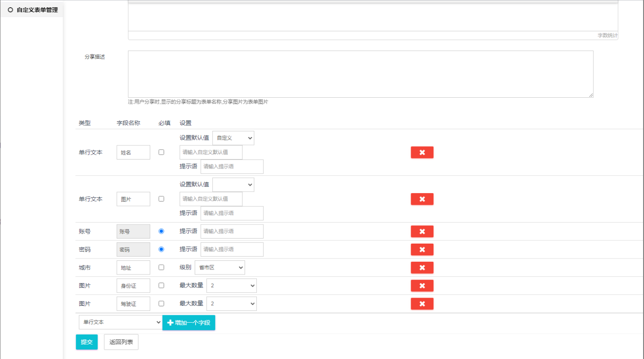Remove the 账号 field row
The width and height of the screenshot is (644, 359).
(422, 231)
